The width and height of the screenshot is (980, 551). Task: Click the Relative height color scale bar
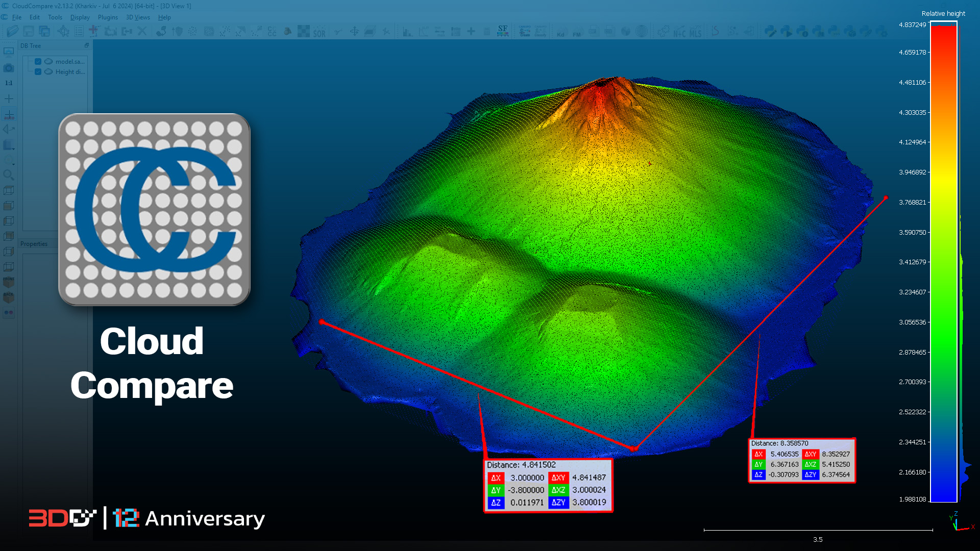943,263
